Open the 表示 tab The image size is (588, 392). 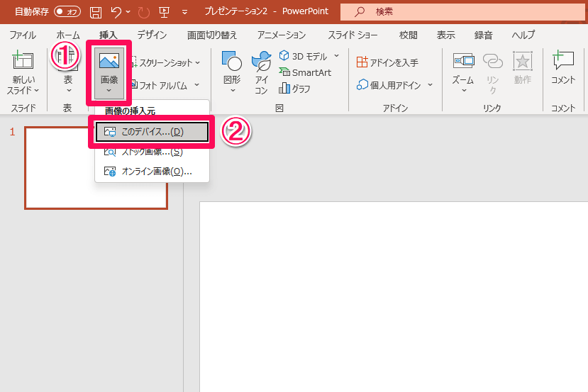tap(445, 35)
